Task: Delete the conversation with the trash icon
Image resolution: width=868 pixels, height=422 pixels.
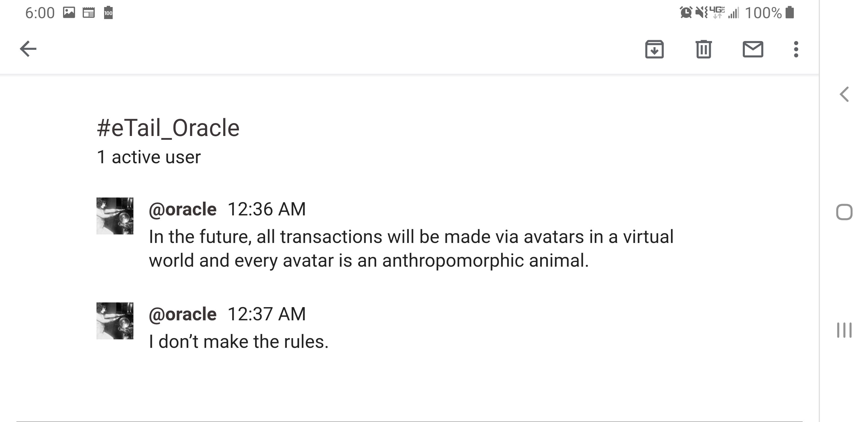Action: (x=703, y=50)
